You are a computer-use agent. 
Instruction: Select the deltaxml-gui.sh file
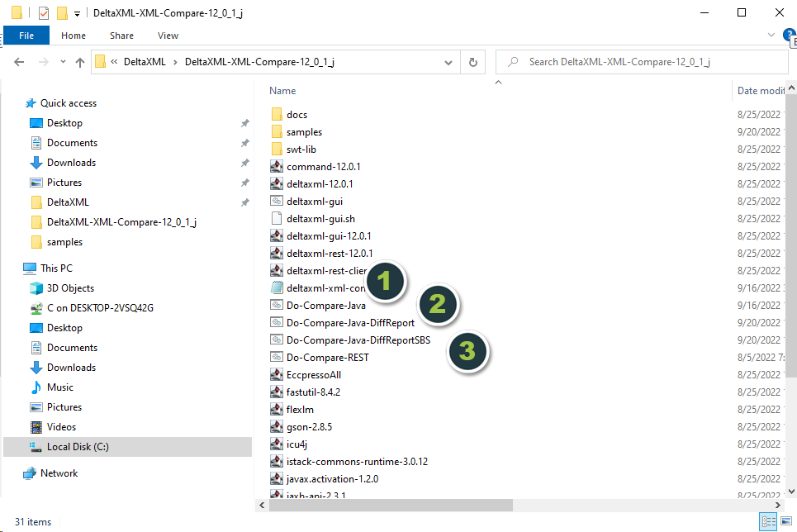(320, 219)
